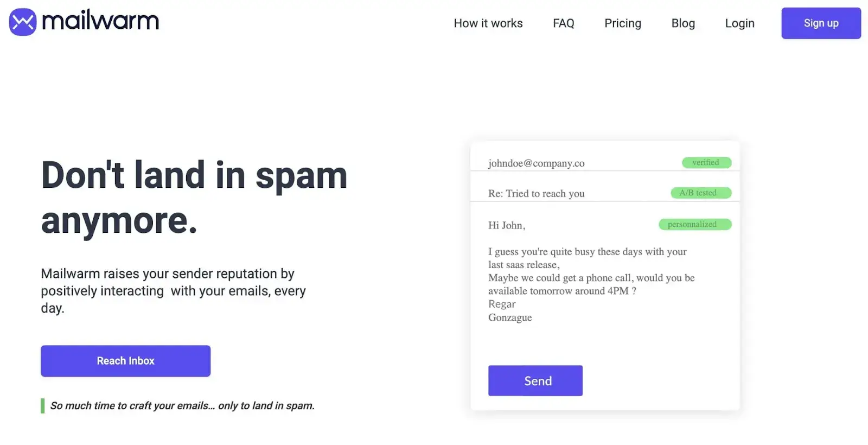Open the How it works page
The height and width of the screenshot is (445, 868).
pos(488,23)
